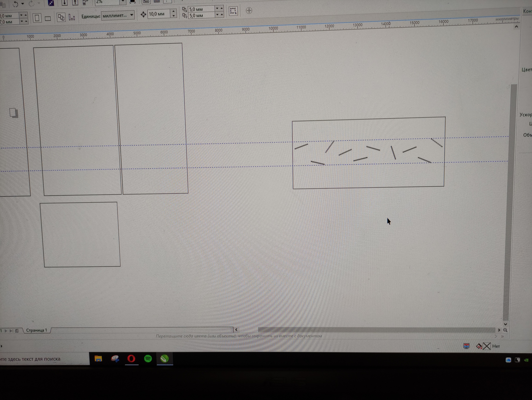Open Spotify from the taskbar
532x400 pixels.
(x=148, y=359)
